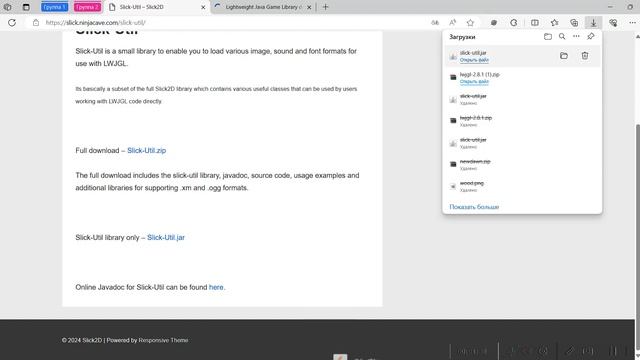Close Downloads panel via toolbar download icon
This screenshot has width=640, height=360.
[x=593, y=22]
